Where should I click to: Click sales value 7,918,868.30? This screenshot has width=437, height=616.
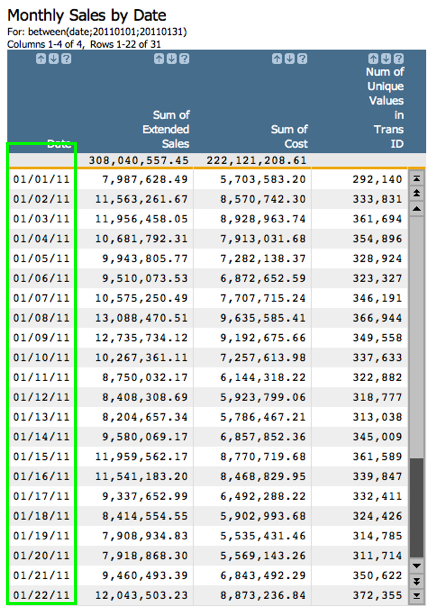click(x=145, y=556)
